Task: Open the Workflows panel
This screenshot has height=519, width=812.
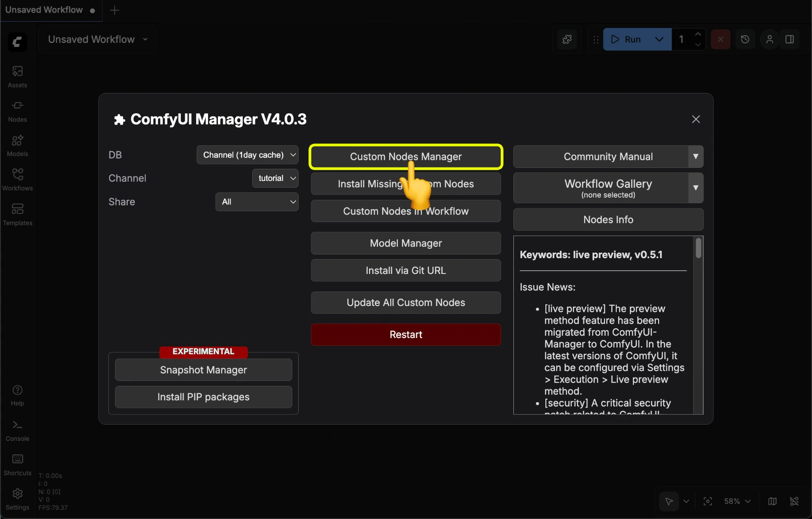Action: pos(17,179)
